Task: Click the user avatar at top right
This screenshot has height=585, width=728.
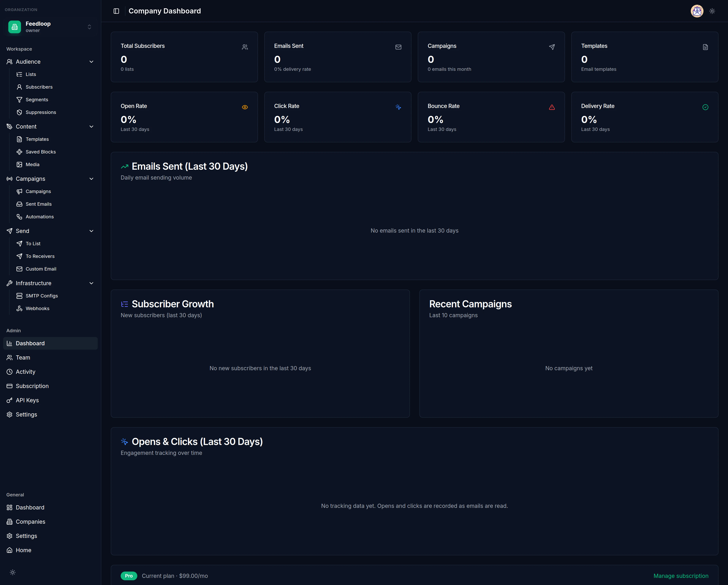Action: click(697, 11)
